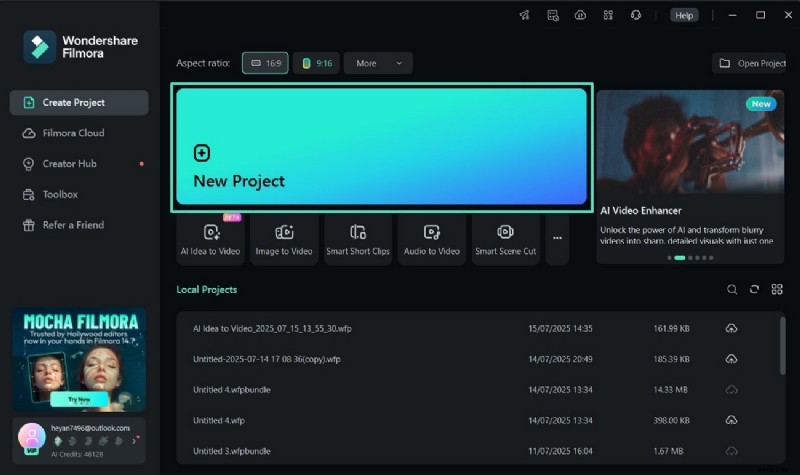The image size is (800, 475).
Task: Create a New Project from the large card
Action: pos(380,147)
